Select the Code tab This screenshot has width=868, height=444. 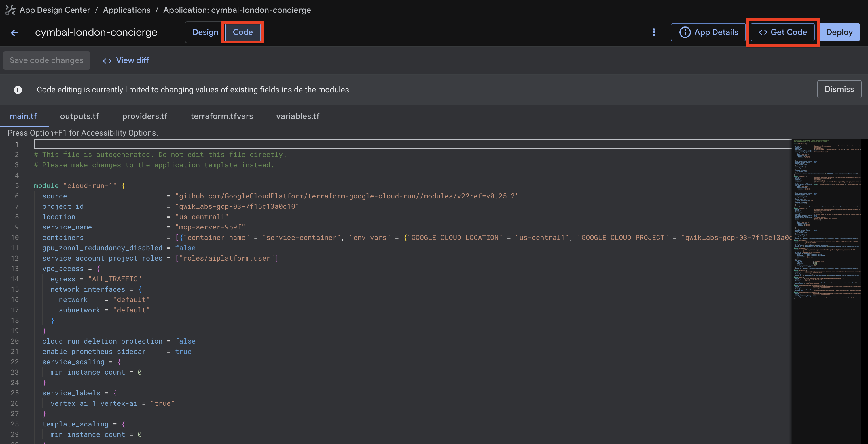(x=242, y=32)
